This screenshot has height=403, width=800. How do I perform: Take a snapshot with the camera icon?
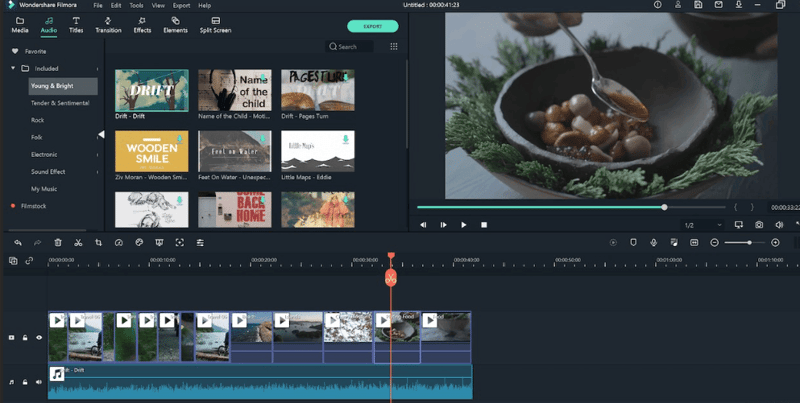[759, 225]
